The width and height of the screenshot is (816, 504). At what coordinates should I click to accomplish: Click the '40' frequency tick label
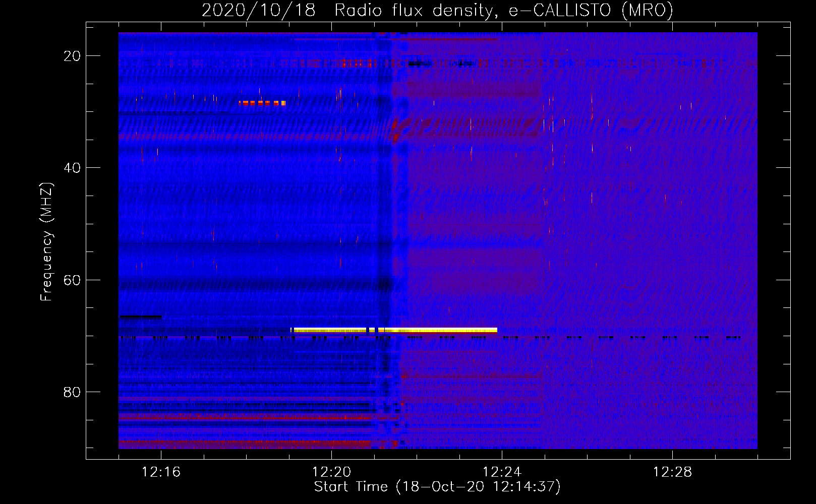tap(72, 168)
